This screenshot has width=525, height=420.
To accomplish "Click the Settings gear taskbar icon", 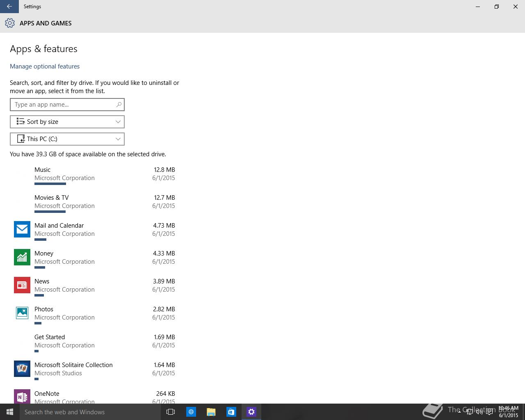I will pyautogui.click(x=251, y=412).
